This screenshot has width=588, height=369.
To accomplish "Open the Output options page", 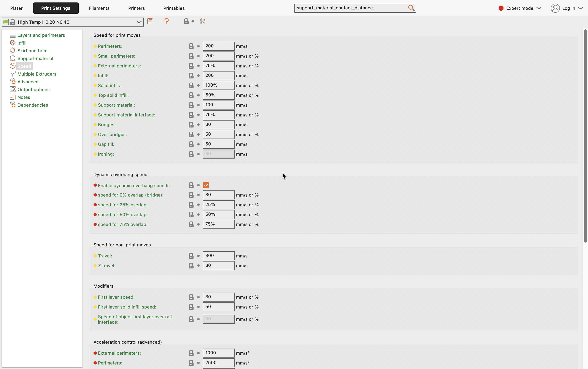I will click(33, 89).
